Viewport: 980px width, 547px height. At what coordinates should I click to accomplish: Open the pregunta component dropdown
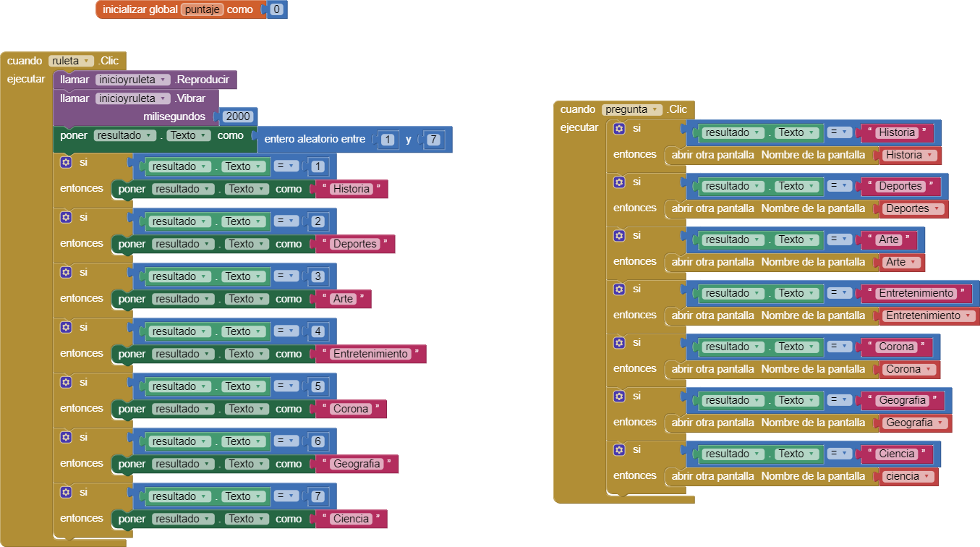[x=632, y=109]
